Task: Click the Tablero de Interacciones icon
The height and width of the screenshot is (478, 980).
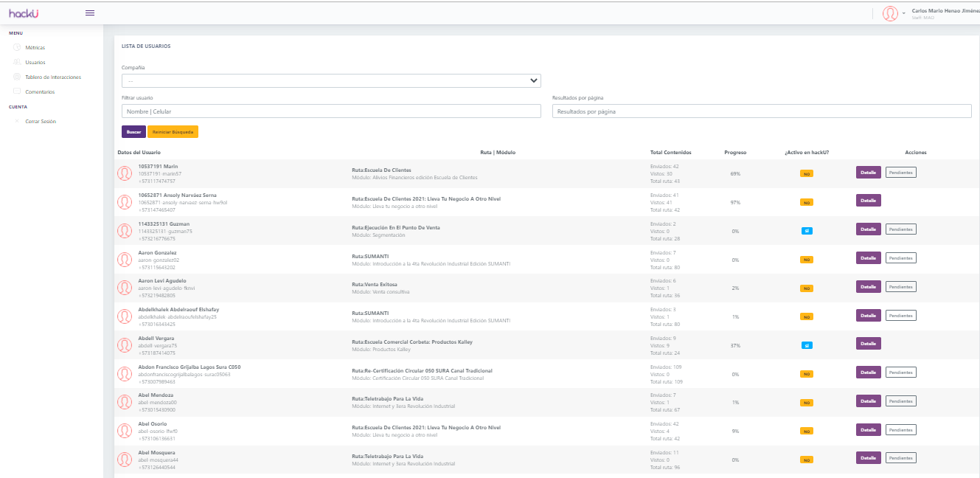Action: point(17,77)
